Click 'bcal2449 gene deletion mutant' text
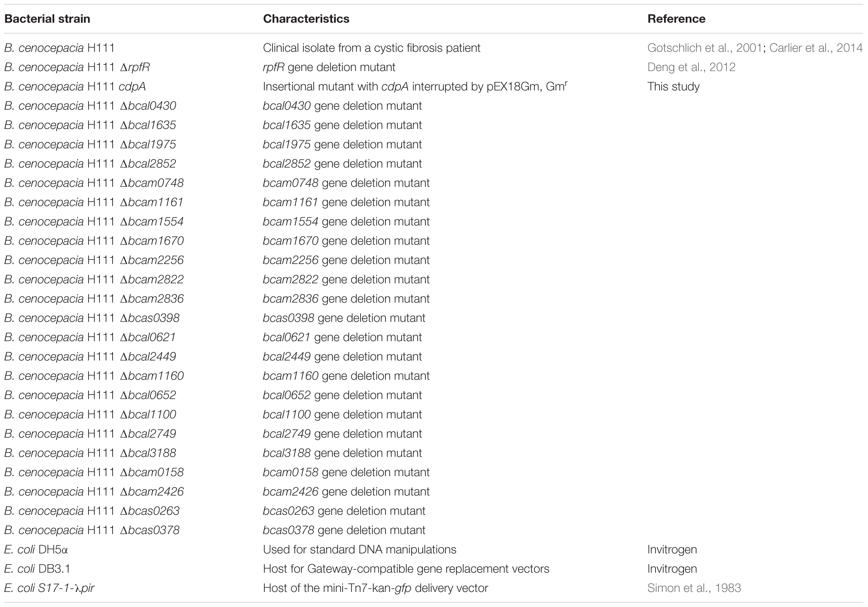 [342, 356]
